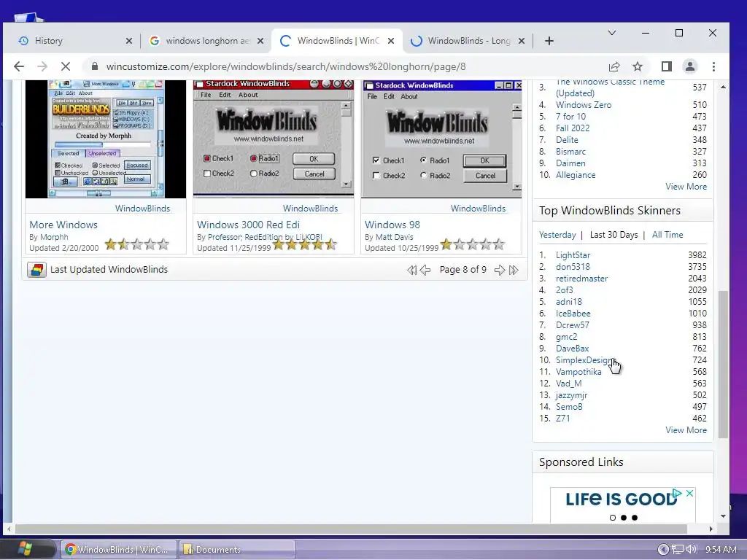The width and height of the screenshot is (747, 560).
Task: Bookmark this page with the star icon
Action: pos(638,66)
